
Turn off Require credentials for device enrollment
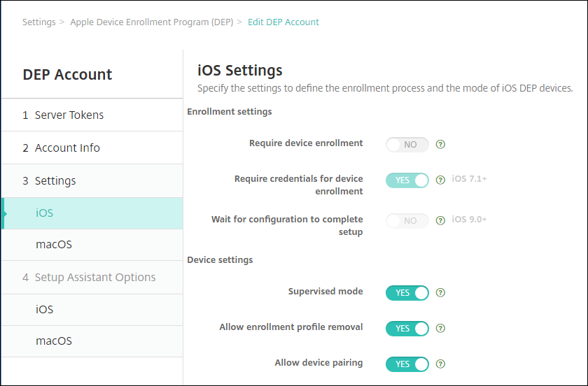coord(407,180)
